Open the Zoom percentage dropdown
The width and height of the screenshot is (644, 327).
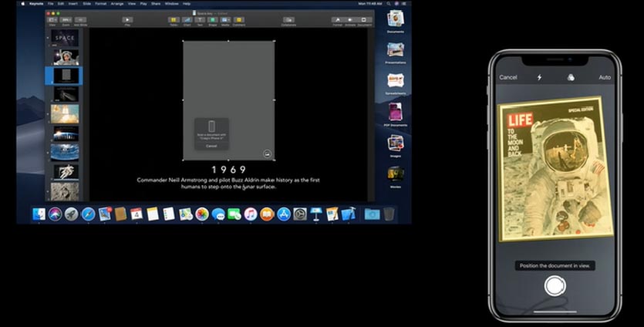66,20
